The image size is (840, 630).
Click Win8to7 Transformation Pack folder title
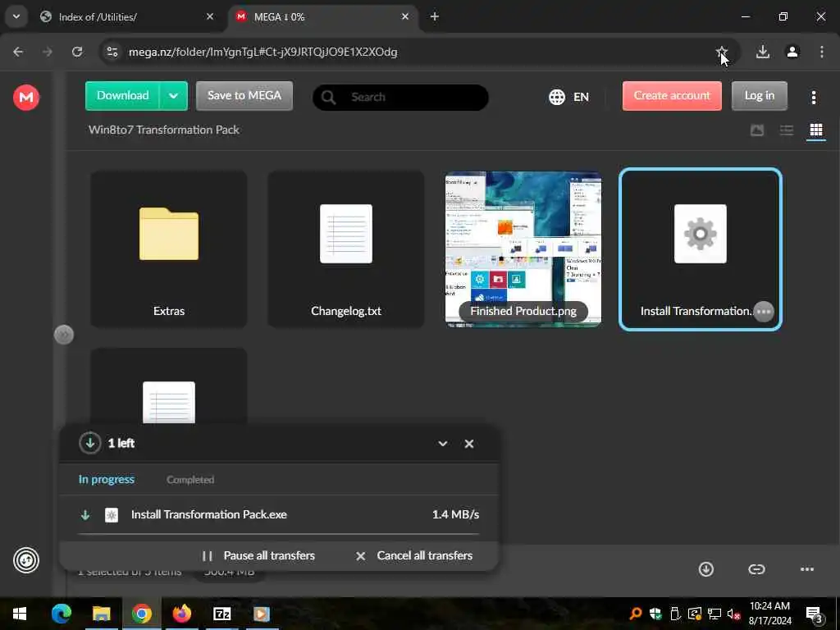[164, 130]
